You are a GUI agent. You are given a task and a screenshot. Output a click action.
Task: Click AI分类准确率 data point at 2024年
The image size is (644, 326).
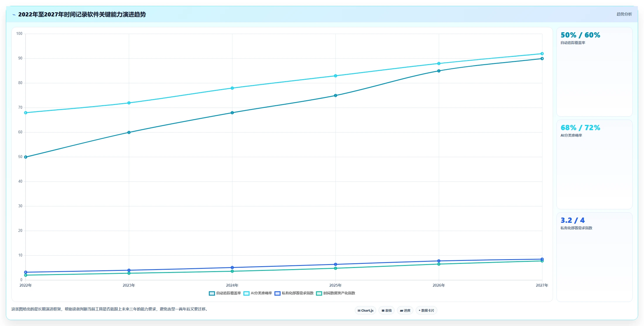coord(232,88)
